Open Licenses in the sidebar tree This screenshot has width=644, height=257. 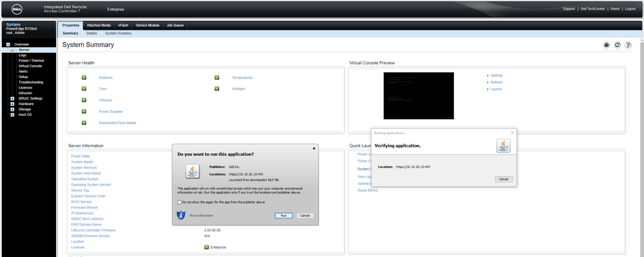tap(26, 88)
